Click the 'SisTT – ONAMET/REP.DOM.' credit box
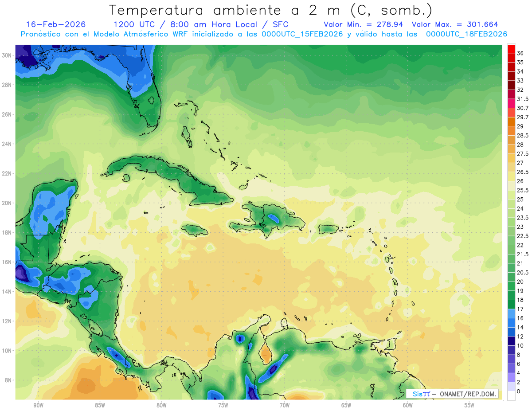This screenshot has height=411, width=532. [453, 394]
